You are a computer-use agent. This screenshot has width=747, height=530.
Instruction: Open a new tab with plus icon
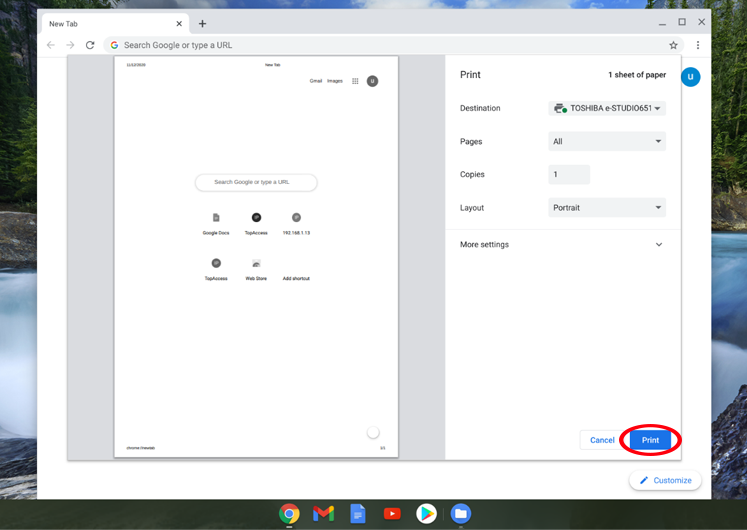(202, 23)
